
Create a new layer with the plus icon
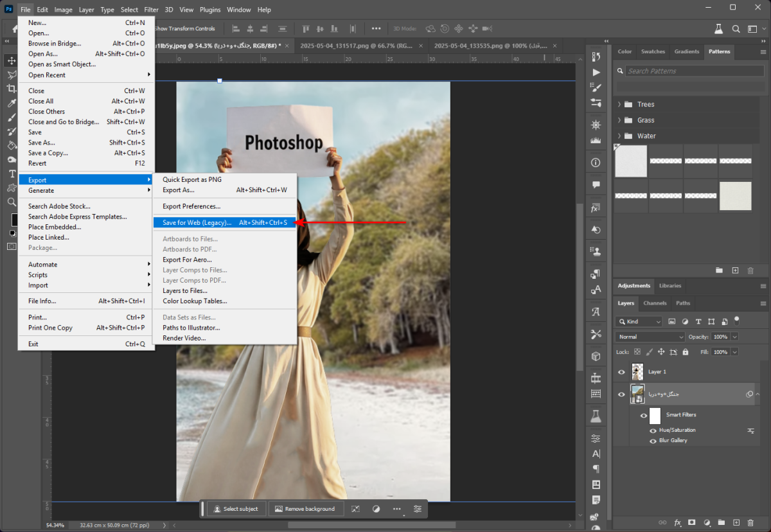736,523
